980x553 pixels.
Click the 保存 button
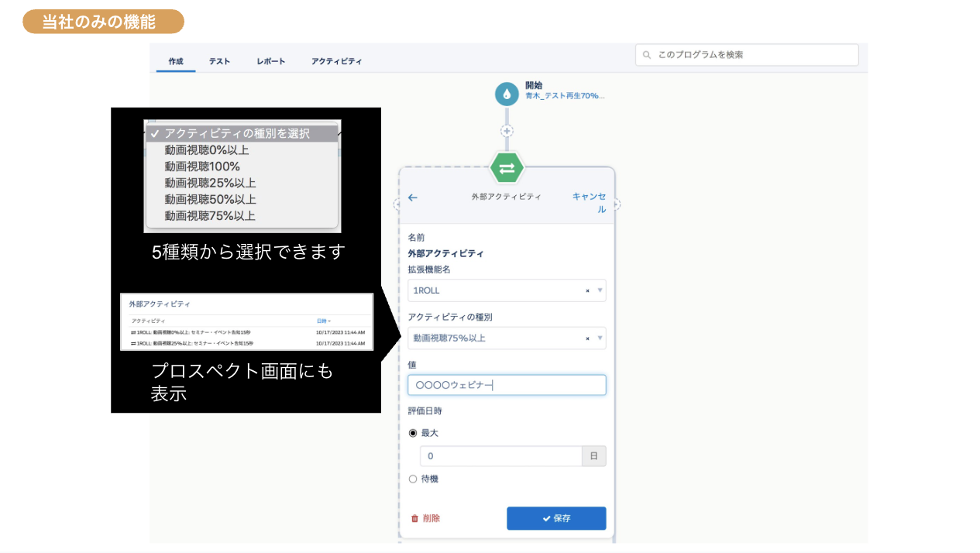tap(556, 518)
